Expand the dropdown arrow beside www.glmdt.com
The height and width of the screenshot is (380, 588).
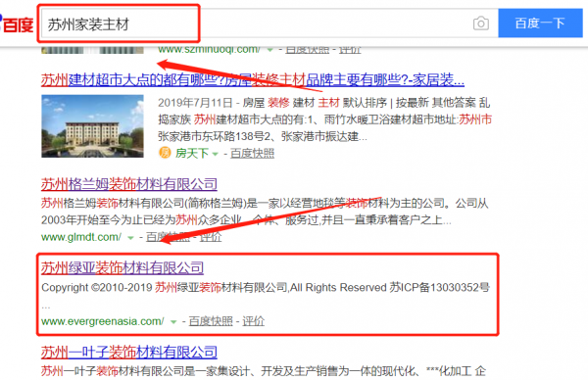[130, 238]
